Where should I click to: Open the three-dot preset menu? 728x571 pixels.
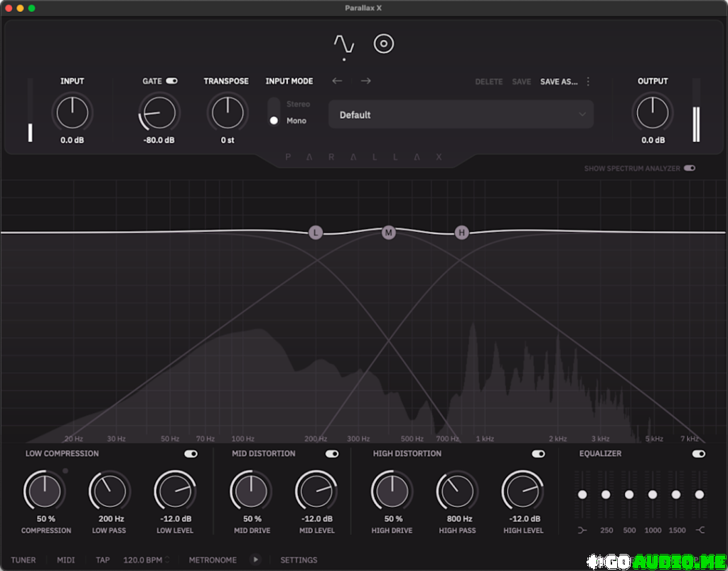pos(587,81)
